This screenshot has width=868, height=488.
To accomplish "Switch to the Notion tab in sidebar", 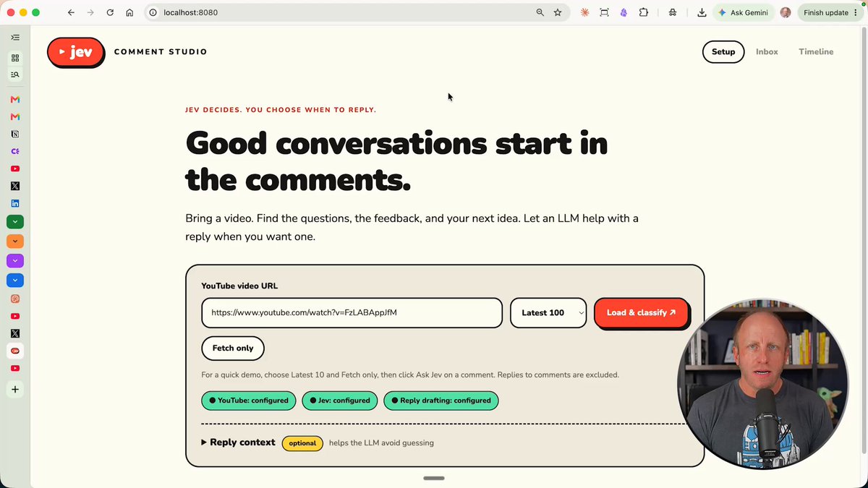I will pos(15,134).
